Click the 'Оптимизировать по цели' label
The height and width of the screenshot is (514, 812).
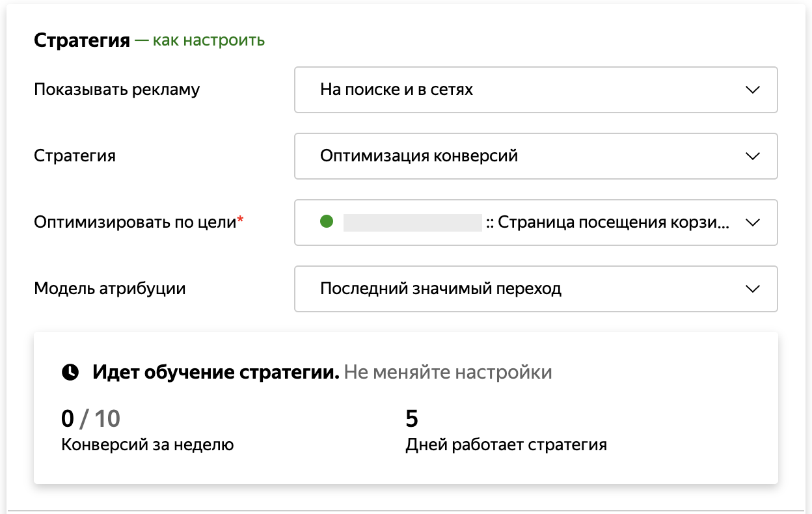coord(134,223)
